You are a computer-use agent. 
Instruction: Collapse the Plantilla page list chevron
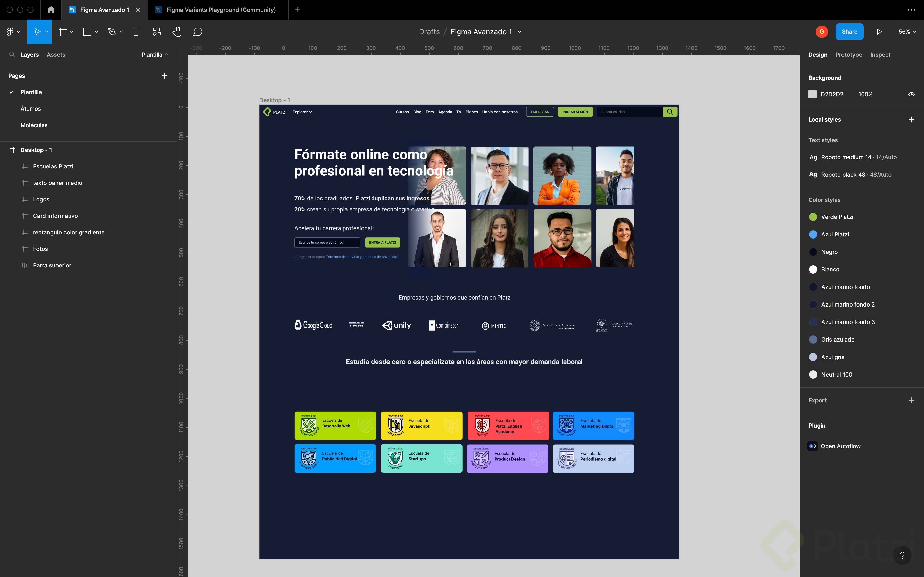(x=167, y=55)
